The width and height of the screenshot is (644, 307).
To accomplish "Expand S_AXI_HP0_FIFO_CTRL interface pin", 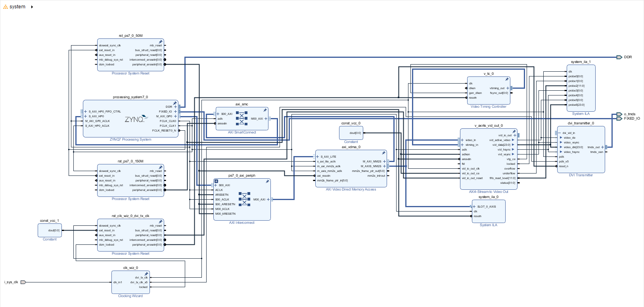I will coord(86,111).
